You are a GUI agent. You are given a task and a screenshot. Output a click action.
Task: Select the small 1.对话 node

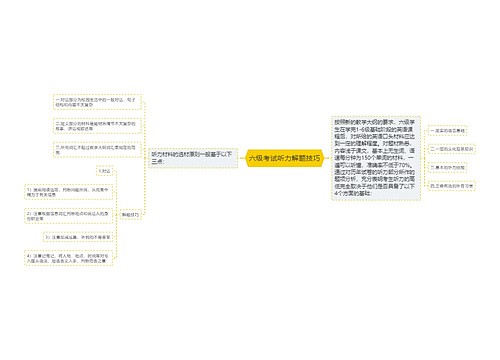(105, 171)
